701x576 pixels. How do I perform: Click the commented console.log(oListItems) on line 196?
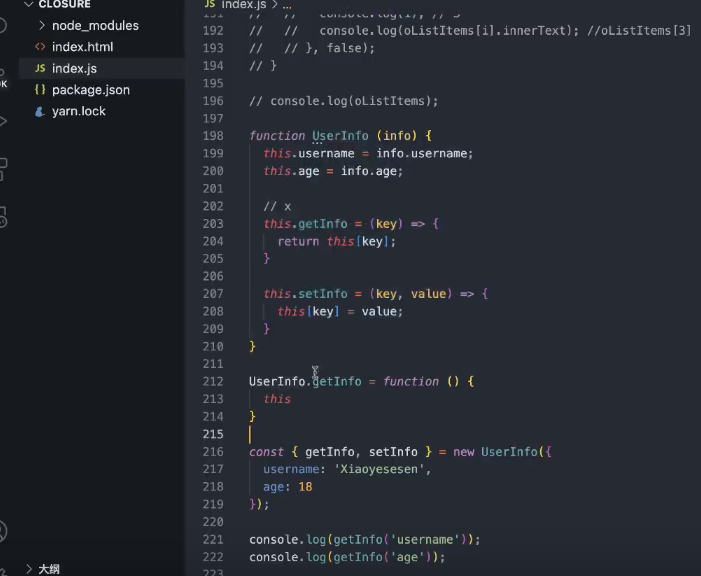coord(344,101)
